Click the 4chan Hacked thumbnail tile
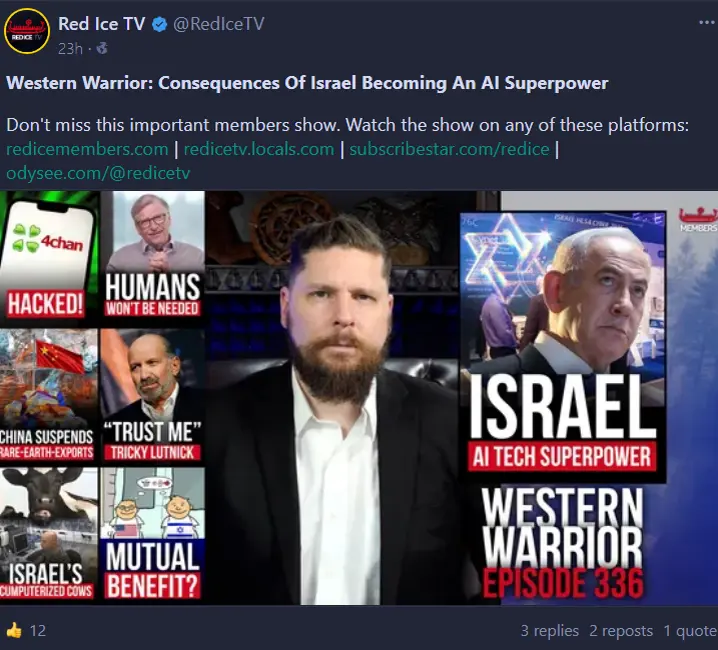Viewport: 718px width, 650px height. coord(49,257)
